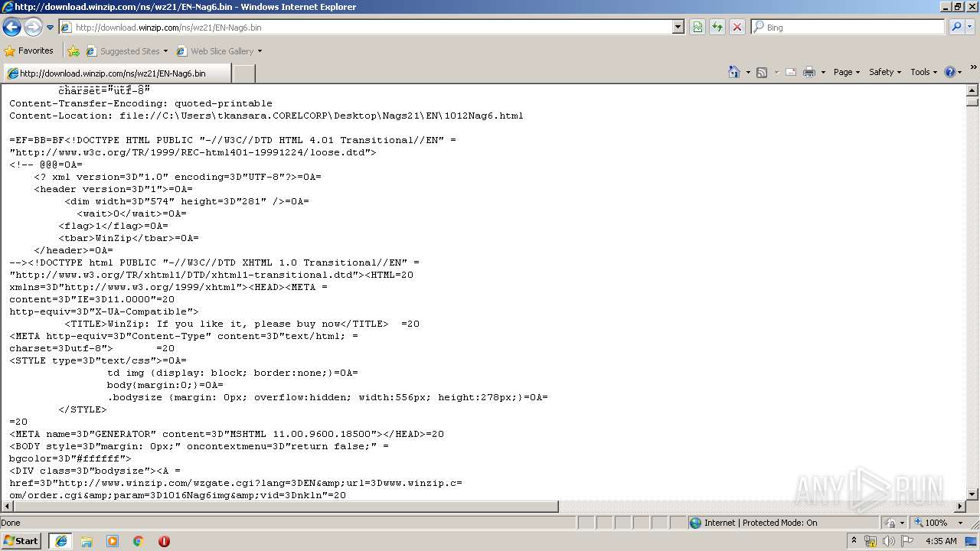Click the 4:35 AM clock
The image size is (980, 551).
(941, 541)
